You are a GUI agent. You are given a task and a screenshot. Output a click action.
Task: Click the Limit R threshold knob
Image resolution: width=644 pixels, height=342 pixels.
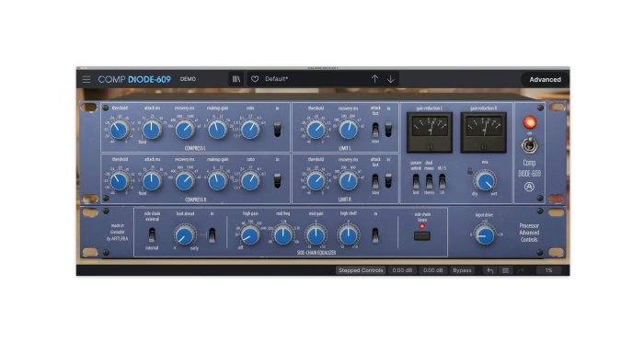316,181
